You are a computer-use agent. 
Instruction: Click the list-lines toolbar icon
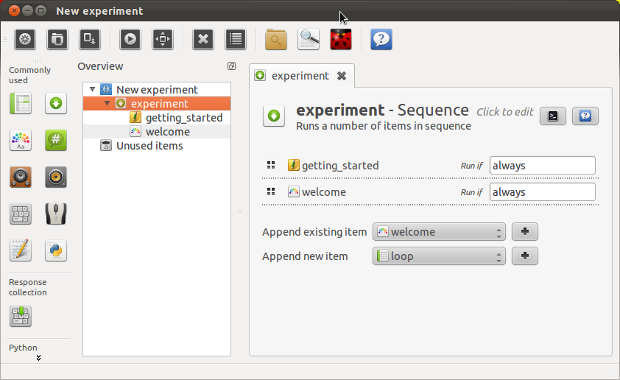(x=236, y=39)
